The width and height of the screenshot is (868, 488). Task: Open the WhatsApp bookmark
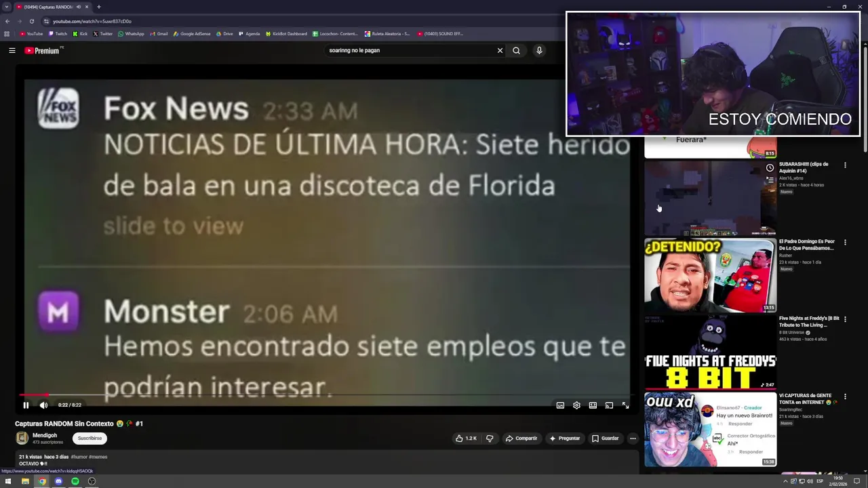[131, 33]
